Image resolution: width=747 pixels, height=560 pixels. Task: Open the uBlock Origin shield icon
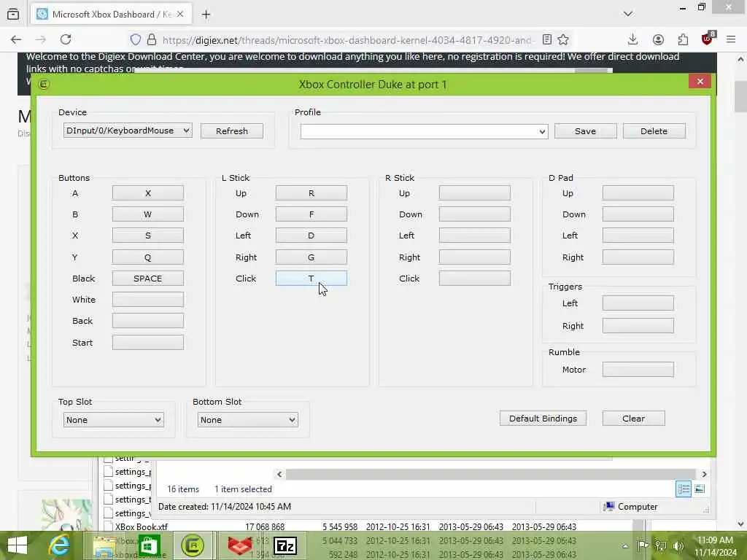coord(708,39)
